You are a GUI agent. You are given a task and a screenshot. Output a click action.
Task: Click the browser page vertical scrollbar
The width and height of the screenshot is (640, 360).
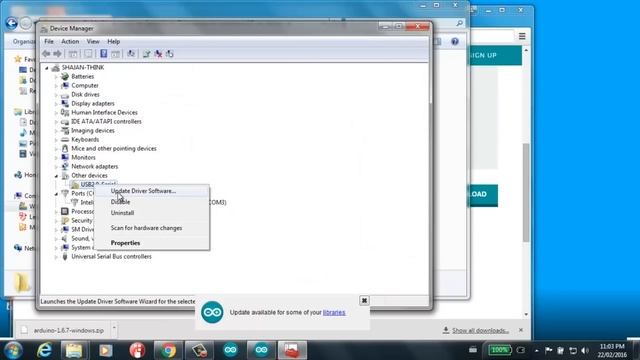(526, 192)
